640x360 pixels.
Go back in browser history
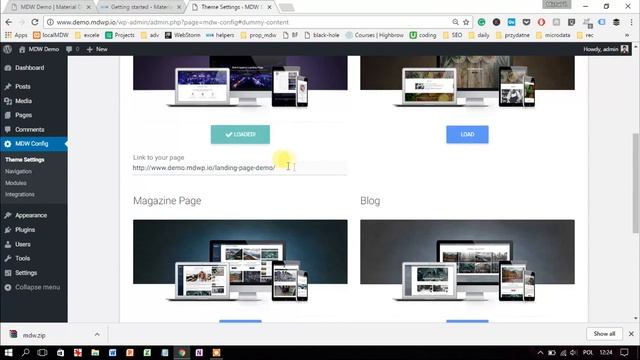9,22
